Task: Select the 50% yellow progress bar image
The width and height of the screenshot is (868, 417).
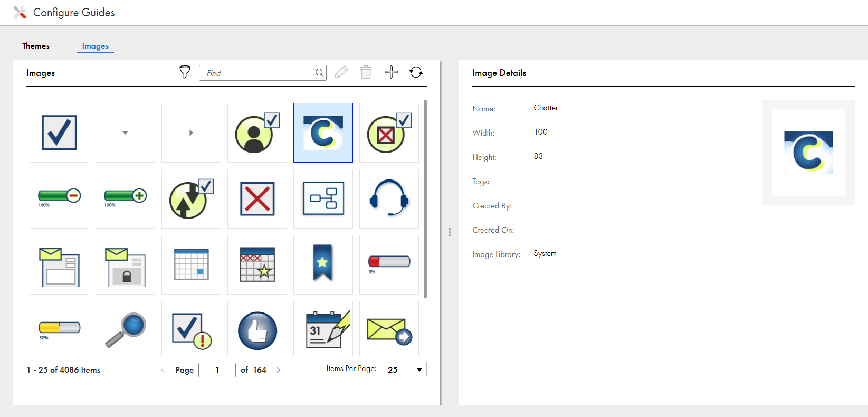Action: [59, 328]
